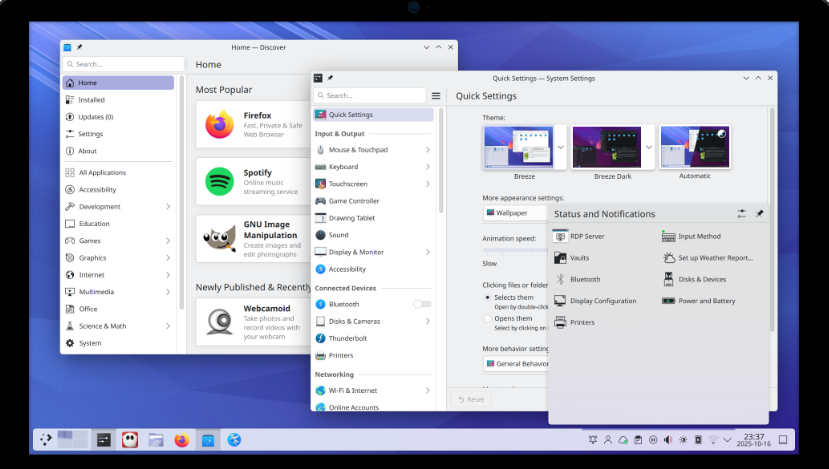This screenshot has height=469, width=829.
Task: Expand the Development category in Discover
Action: (x=167, y=207)
